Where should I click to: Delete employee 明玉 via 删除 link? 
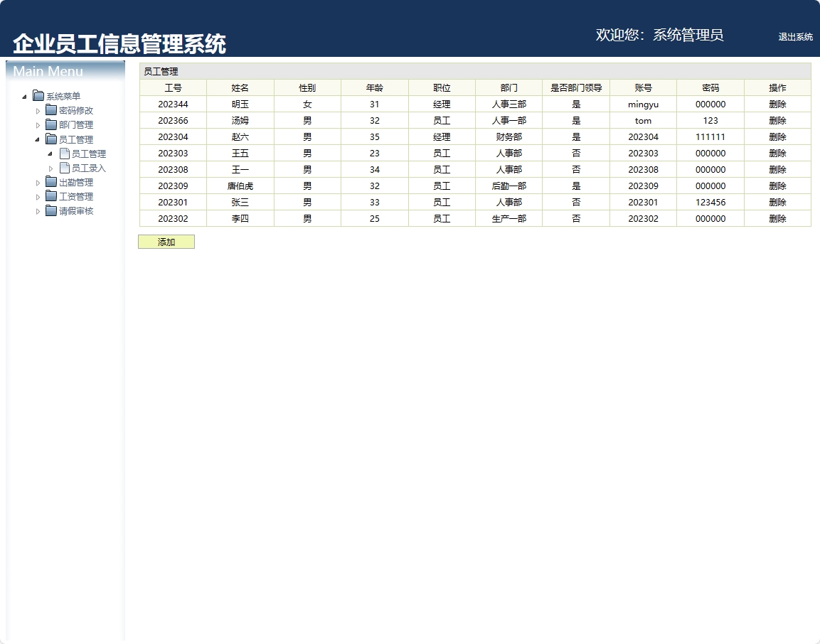tap(777, 104)
